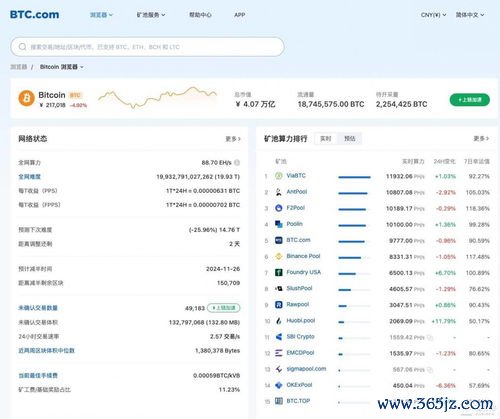Click the sigmapool.com icon
Viewport: 500px width, 419px height.
(279, 369)
